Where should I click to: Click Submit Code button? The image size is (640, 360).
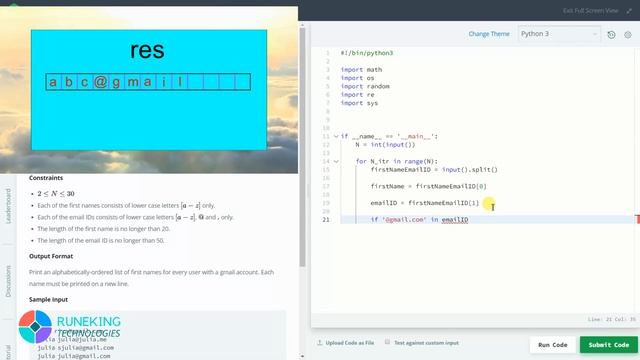tap(609, 345)
